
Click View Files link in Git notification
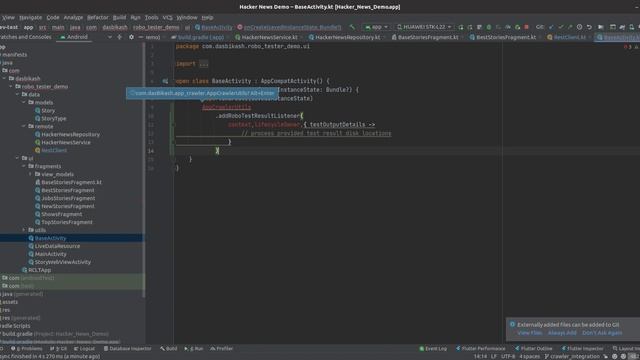529,333
